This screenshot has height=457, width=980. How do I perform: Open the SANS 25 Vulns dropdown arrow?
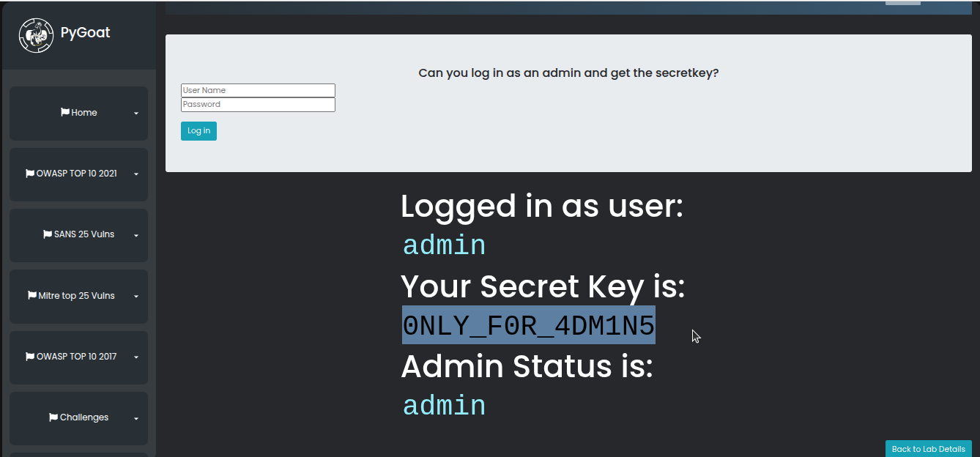click(136, 235)
